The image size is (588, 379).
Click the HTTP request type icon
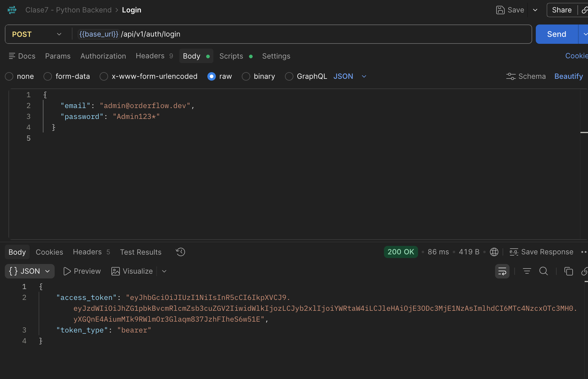point(12,10)
